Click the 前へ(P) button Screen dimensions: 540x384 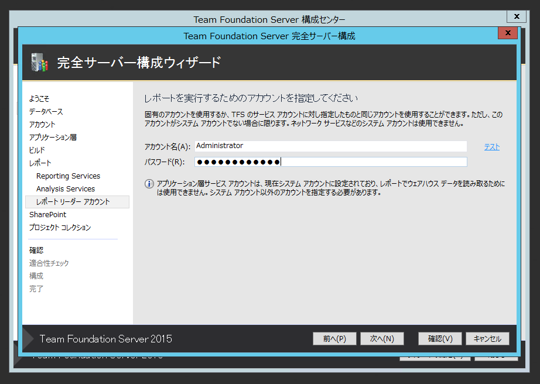pyautogui.click(x=334, y=339)
